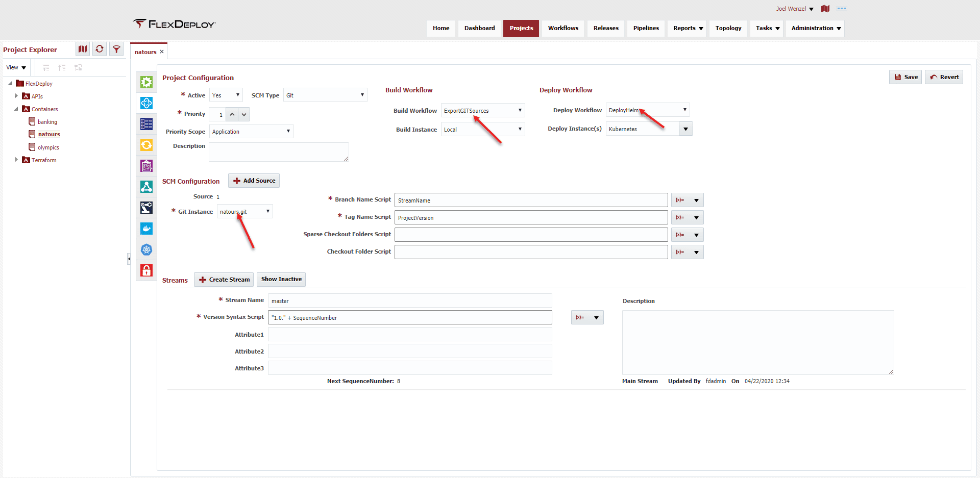This screenshot has height=478, width=980.
Task: Decrease the Priority value
Action: 244,114
